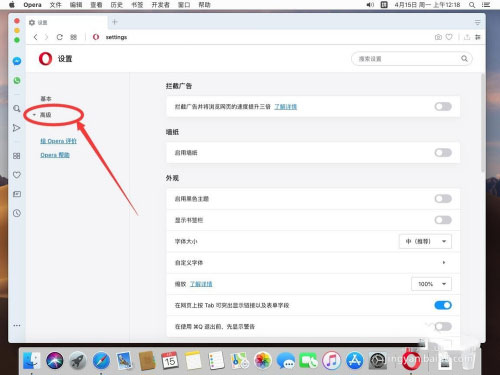Disable Tab highlights links switch
This screenshot has width=500, height=375.
pyautogui.click(x=443, y=305)
